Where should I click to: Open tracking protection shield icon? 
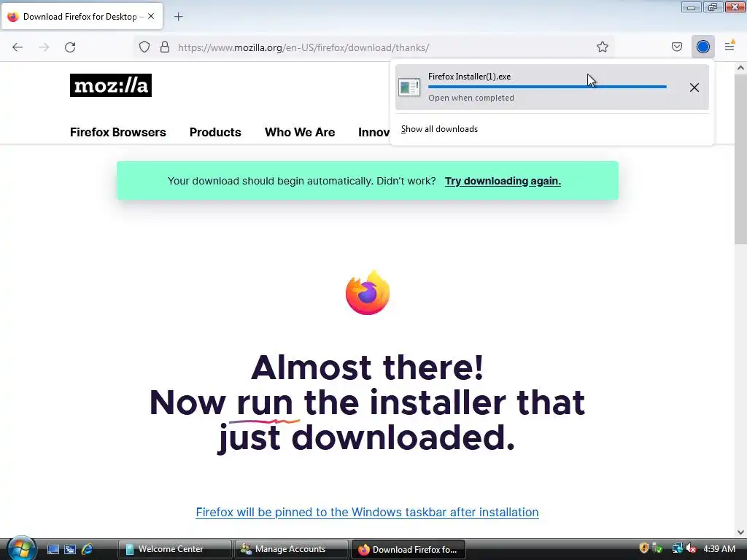click(144, 47)
